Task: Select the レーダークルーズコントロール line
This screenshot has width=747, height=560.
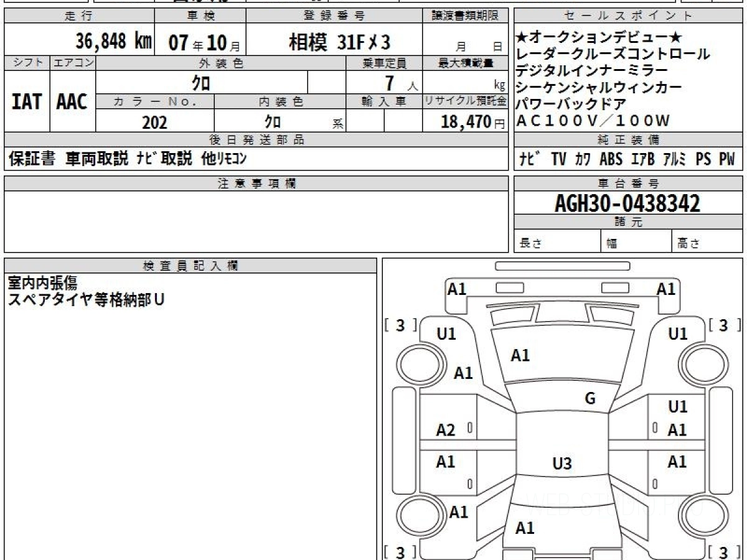Action: click(x=613, y=54)
